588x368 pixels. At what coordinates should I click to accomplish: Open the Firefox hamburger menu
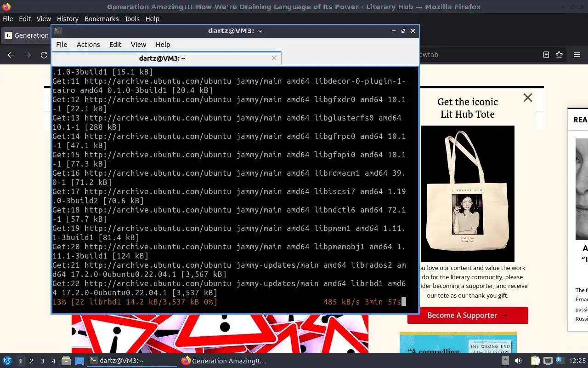(x=577, y=55)
